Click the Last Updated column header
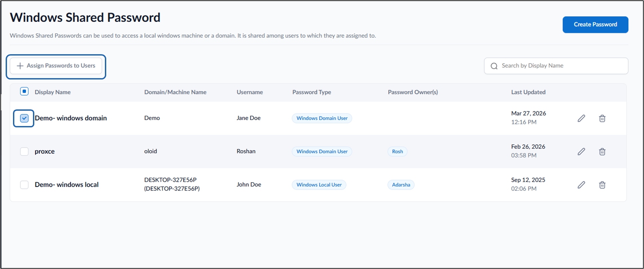The image size is (644, 269). pos(528,92)
